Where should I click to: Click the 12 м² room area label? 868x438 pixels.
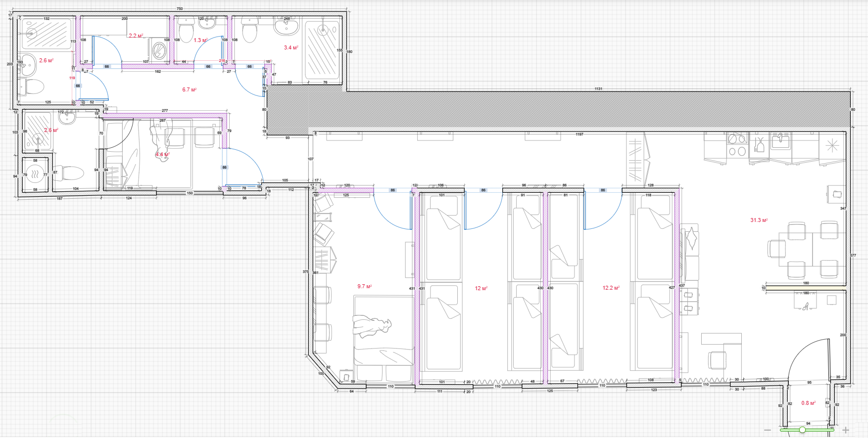pos(481,288)
